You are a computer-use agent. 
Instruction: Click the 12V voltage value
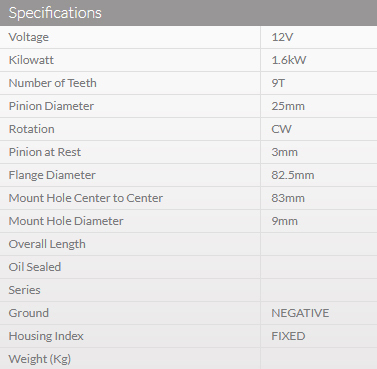(x=282, y=37)
